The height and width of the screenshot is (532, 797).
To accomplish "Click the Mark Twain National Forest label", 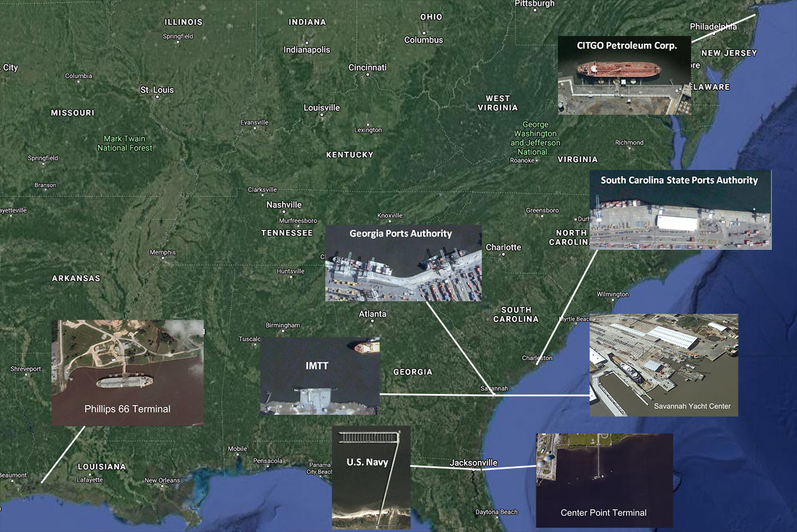I will pyautogui.click(x=124, y=143).
